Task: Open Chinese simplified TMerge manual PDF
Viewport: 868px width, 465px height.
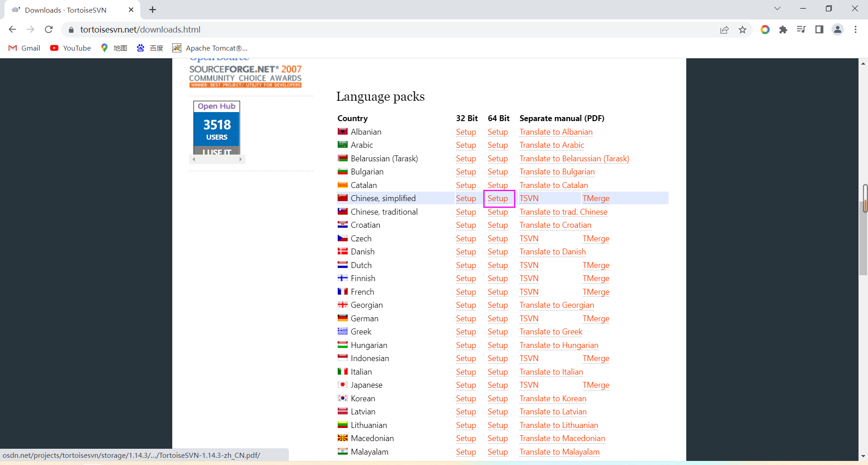Action: click(x=596, y=198)
